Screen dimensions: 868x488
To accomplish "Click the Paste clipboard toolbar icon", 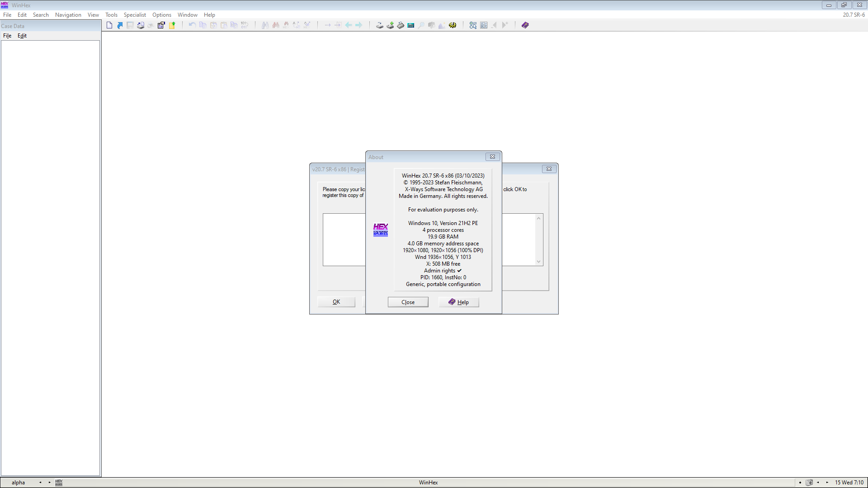I will click(224, 25).
